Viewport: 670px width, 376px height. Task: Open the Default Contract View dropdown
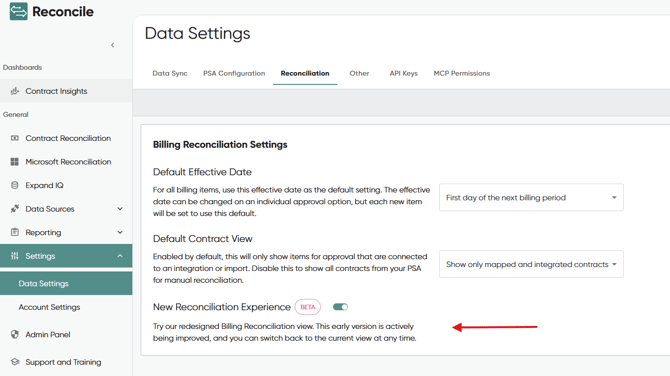pos(531,264)
